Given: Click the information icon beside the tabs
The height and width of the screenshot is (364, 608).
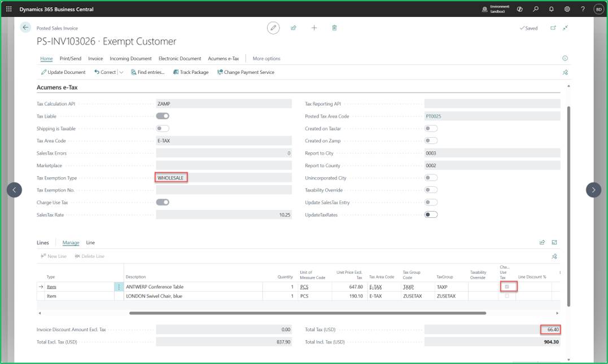Looking at the screenshot, I should (565, 58).
